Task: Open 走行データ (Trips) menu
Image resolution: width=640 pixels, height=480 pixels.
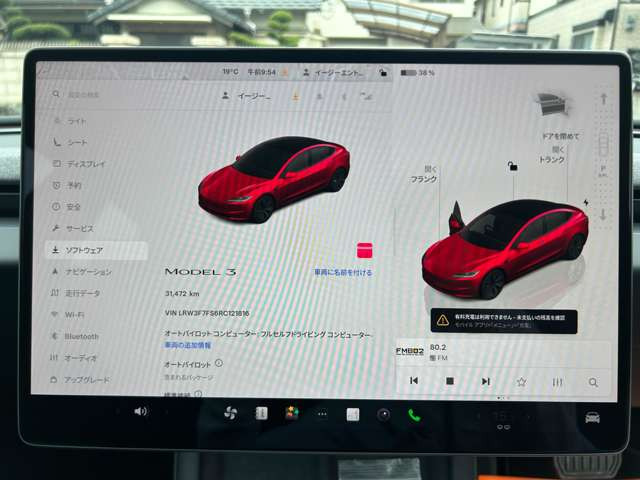Action: click(x=75, y=293)
